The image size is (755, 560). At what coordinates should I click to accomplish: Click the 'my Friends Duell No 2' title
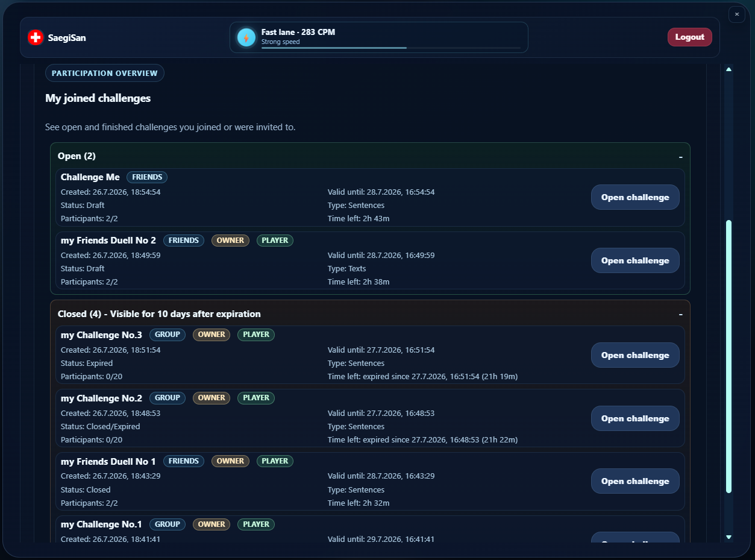[x=108, y=241]
